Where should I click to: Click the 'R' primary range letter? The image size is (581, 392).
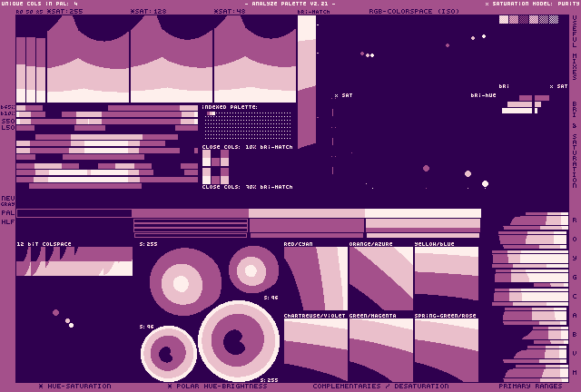click(575, 220)
